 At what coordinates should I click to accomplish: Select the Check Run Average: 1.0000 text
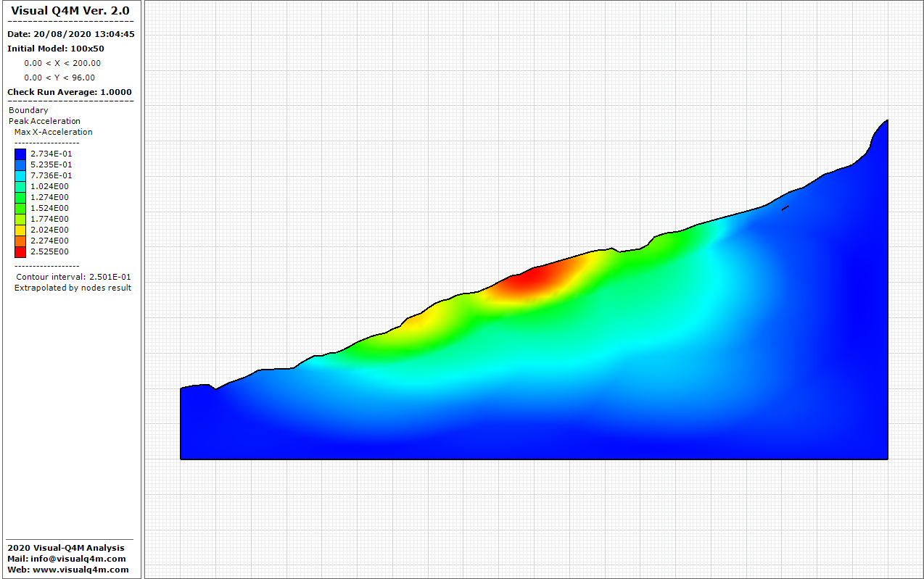coord(70,92)
